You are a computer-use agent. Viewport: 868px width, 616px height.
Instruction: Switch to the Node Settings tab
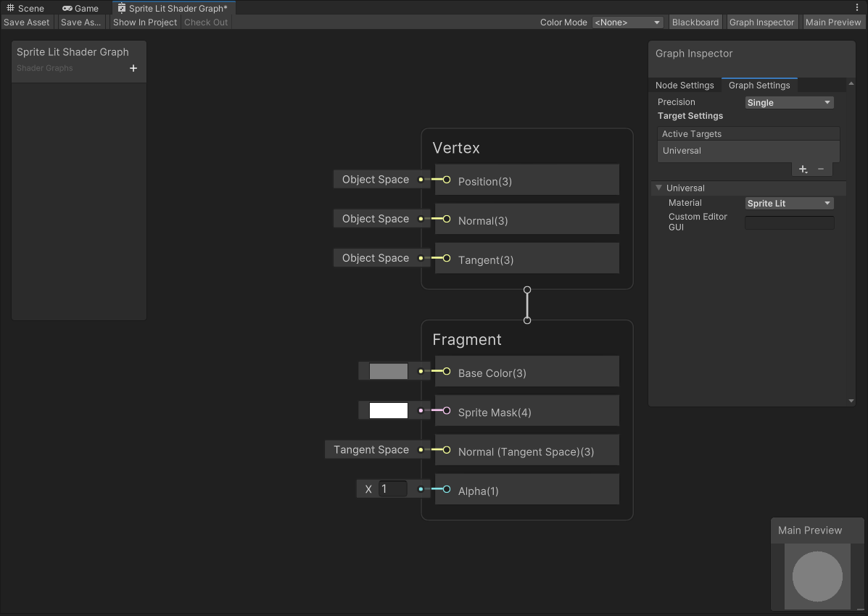point(685,86)
